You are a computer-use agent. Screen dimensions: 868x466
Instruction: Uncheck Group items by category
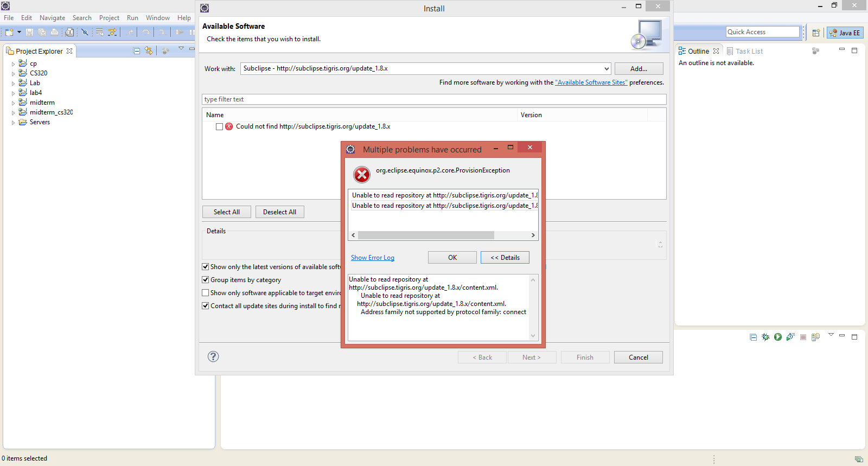click(x=206, y=280)
